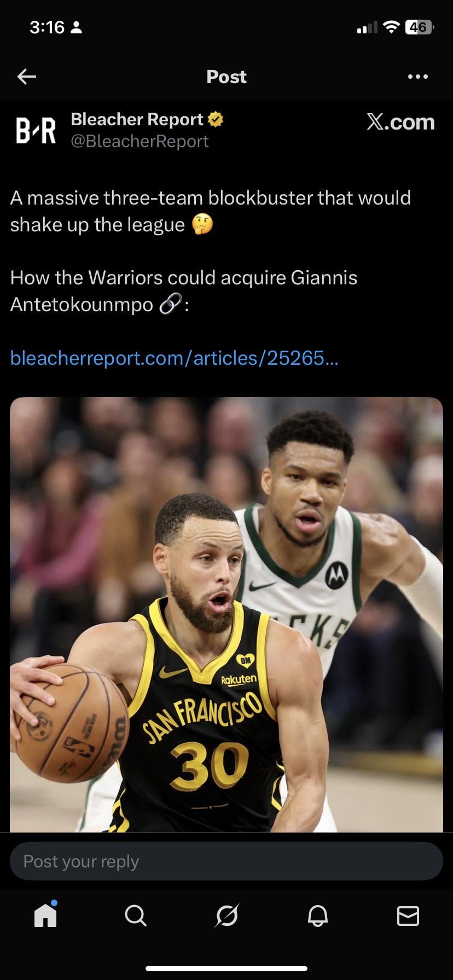Tap the gold verified badge
Image resolution: width=453 pixels, height=980 pixels.
[216, 119]
